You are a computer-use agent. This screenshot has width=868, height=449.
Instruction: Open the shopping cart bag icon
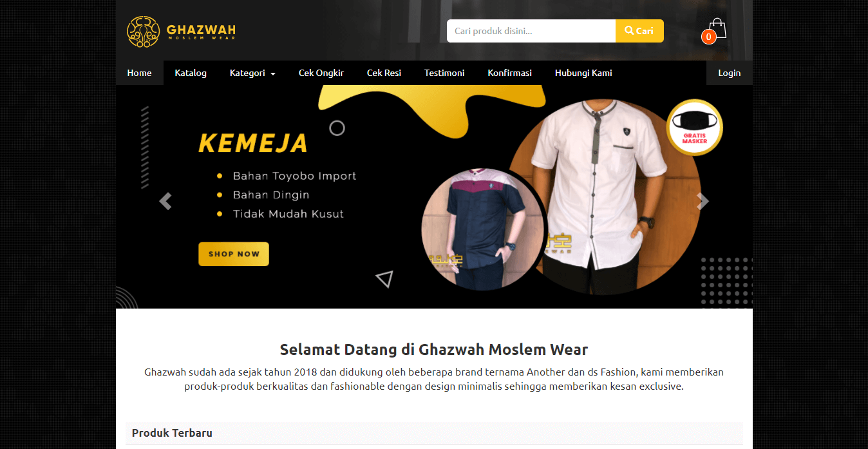[717, 28]
